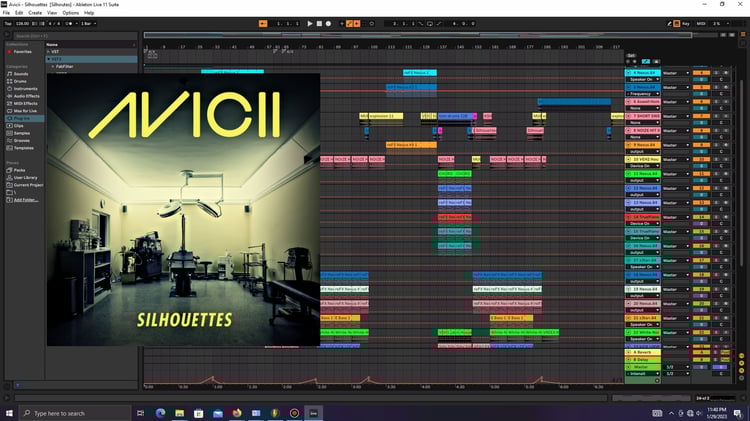Click the Stop button in transport
750x421 pixels.
(319, 23)
